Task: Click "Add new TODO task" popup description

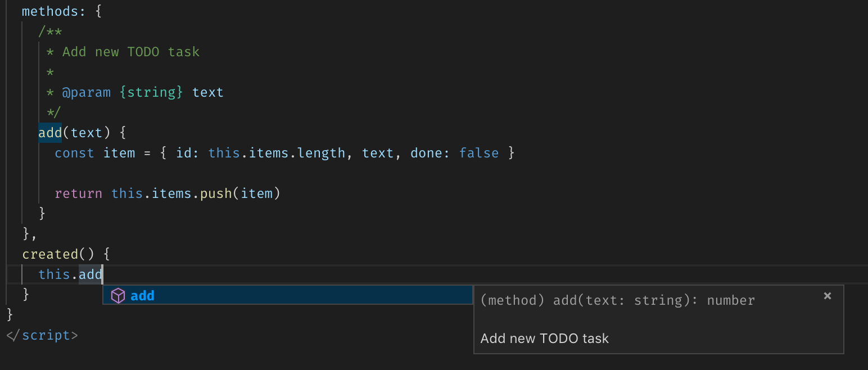Action: point(544,339)
